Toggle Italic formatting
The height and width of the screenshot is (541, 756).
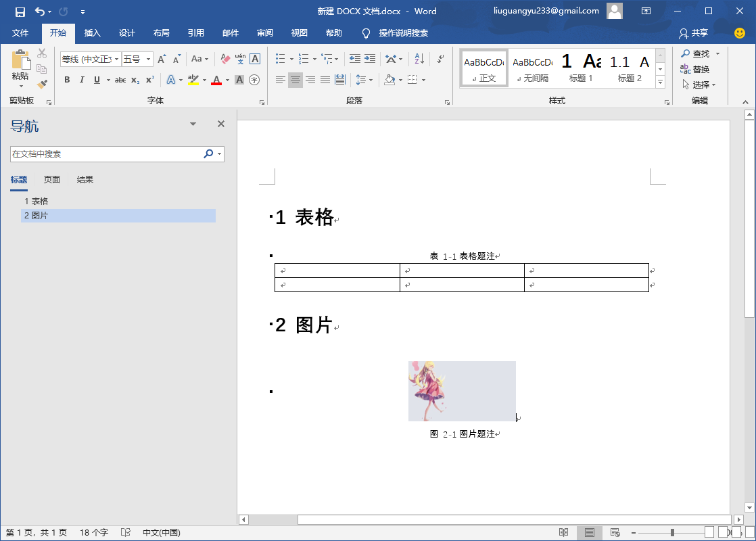pos(82,80)
